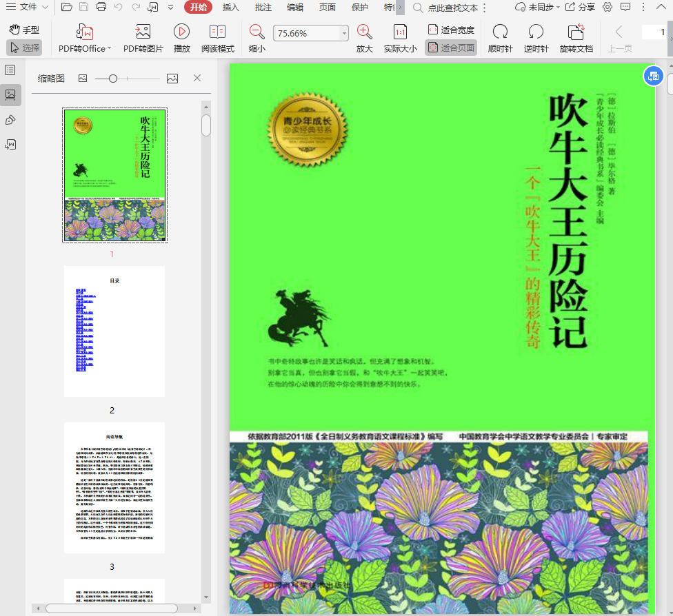673x616 pixels.
Task: Click the thumbnail size slider handle
Action: coord(113,79)
